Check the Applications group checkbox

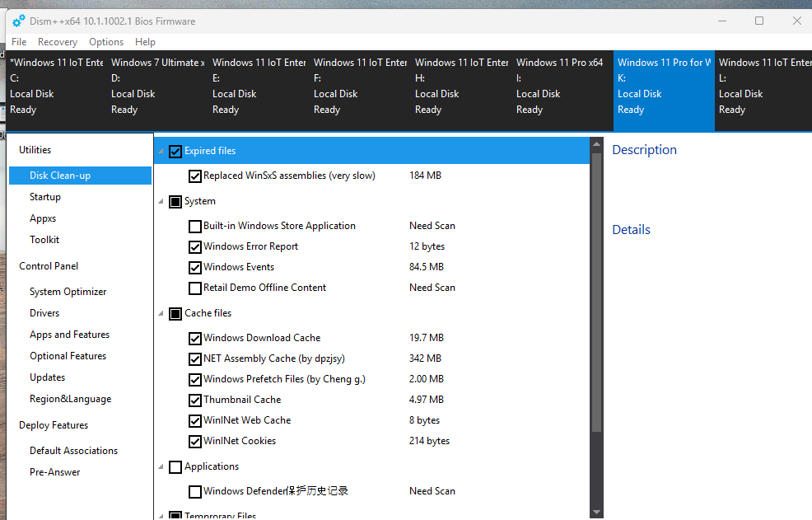(x=175, y=467)
